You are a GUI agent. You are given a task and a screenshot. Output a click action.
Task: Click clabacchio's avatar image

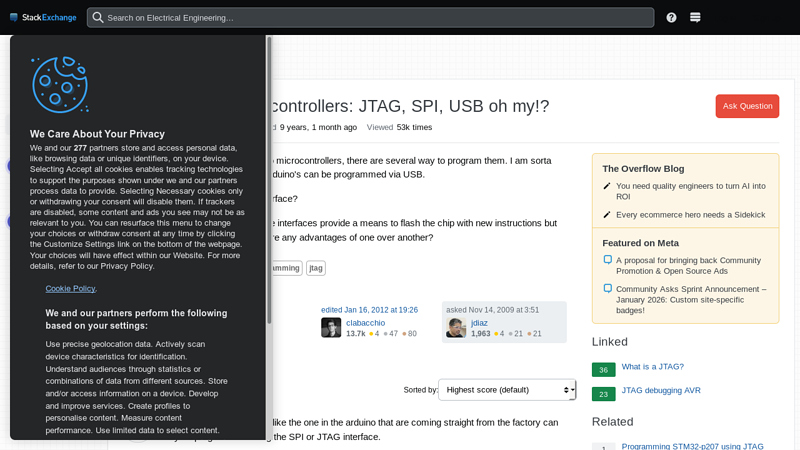331,328
